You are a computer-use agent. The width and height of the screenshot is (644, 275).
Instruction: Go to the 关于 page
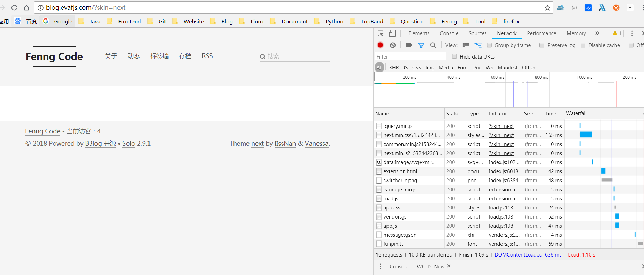tap(111, 56)
